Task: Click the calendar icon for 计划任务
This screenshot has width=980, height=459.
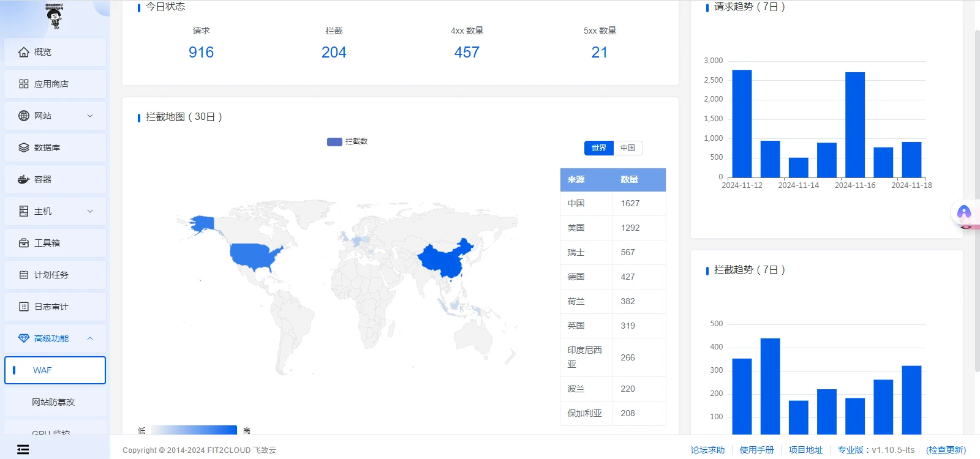Action: tap(24, 275)
